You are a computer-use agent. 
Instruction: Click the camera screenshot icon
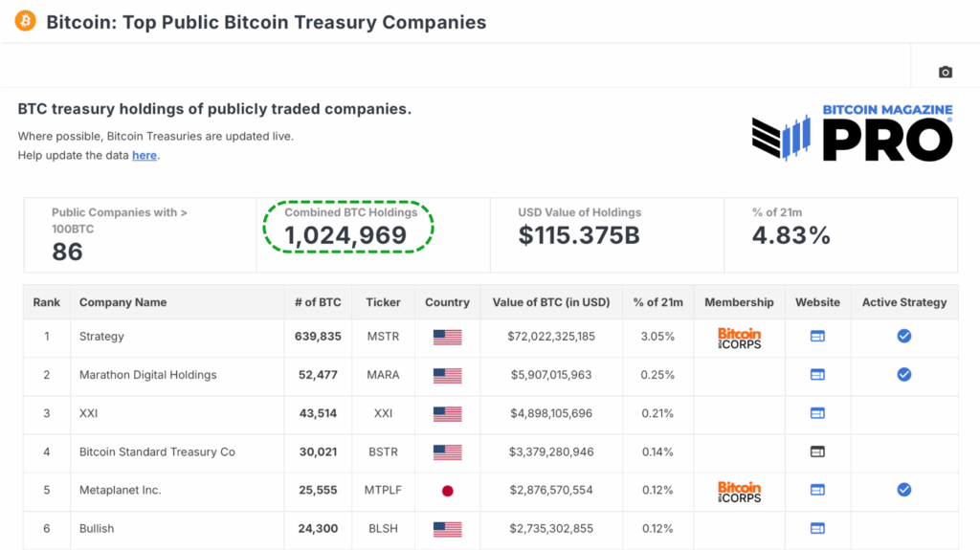946,73
